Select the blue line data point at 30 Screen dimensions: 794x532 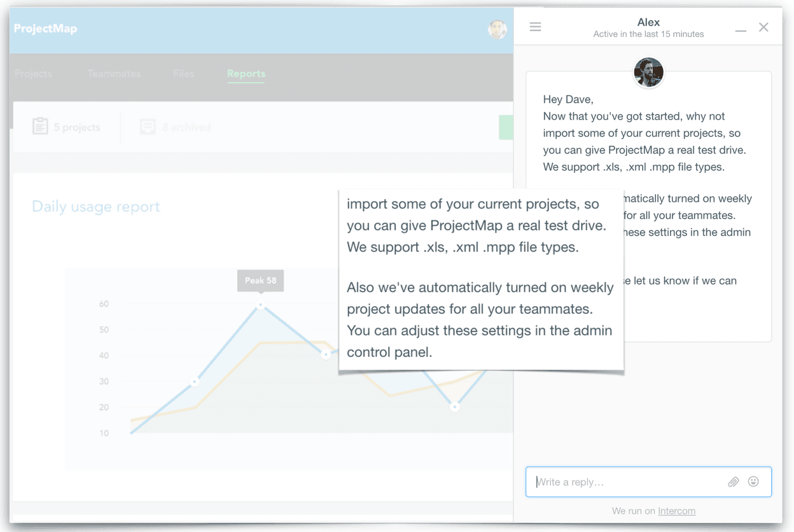tap(195, 382)
